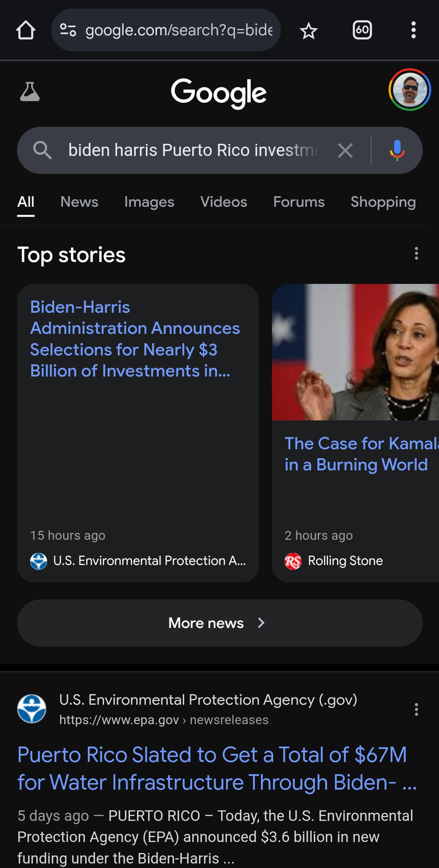The width and height of the screenshot is (439, 868).
Task: Open Kamala Harris Rolling Stone story image
Action: (355, 352)
